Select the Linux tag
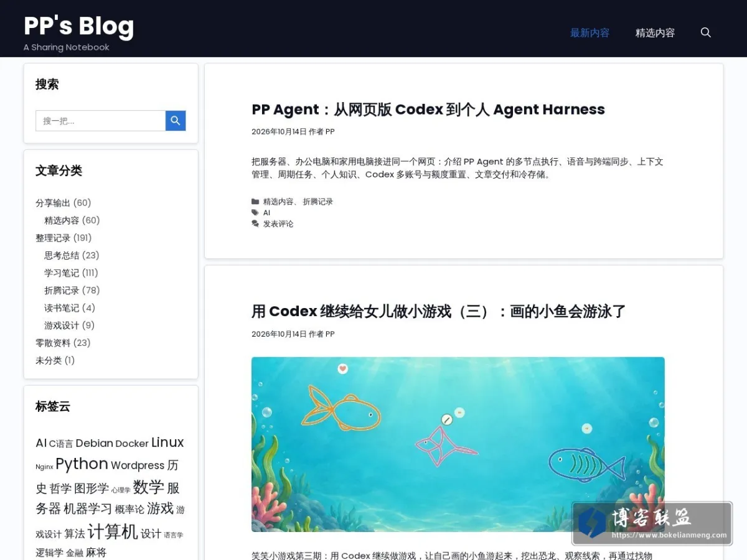This screenshot has height=560, width=747. [x=167, y=442]
